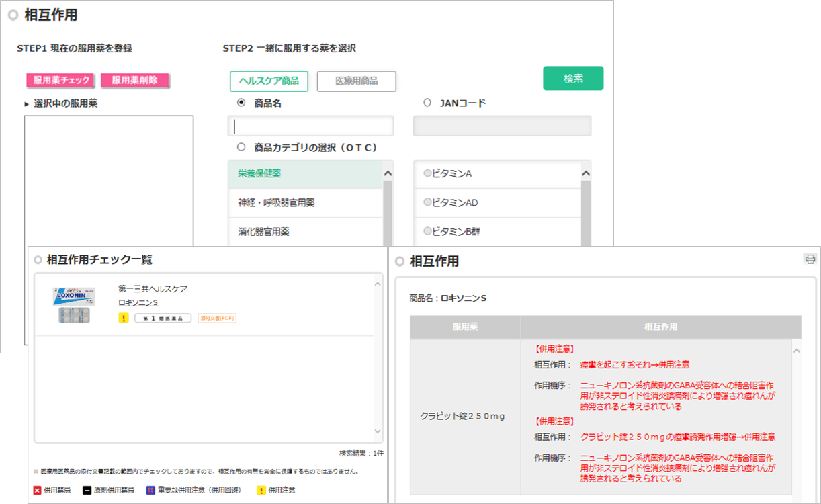Open the Loxonin product package thumbnail
The image size is (821, 504).
point(75,306)
